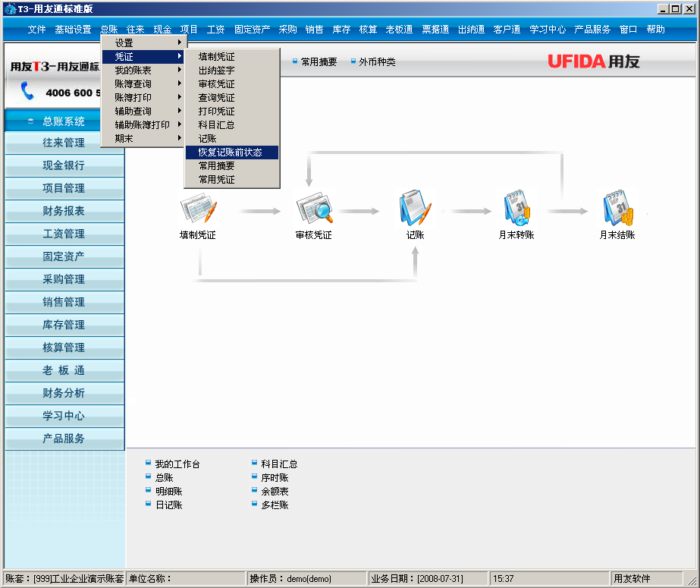Open 工资管理 in the sidebar
The width and height of the screenshot is (700, 588).
64,234
